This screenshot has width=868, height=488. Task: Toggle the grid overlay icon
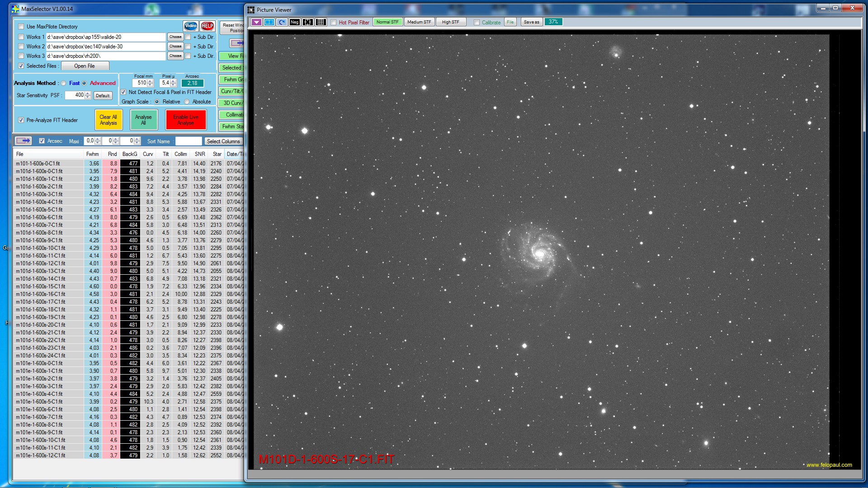[321, 22]
